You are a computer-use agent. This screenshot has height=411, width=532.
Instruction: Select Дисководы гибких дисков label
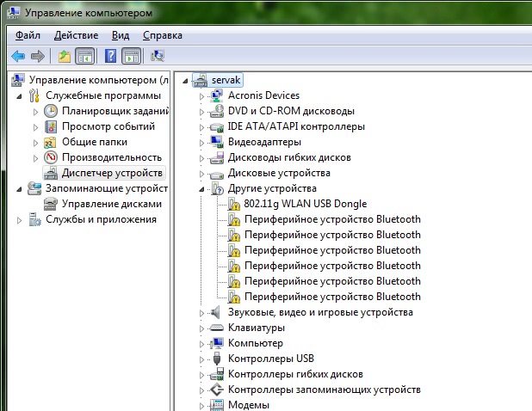click(x=289, y=157)
